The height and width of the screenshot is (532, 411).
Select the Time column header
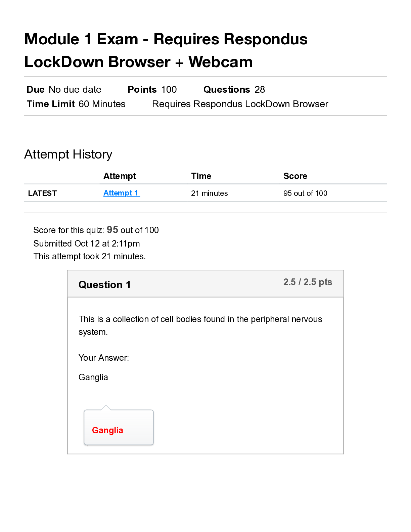tap(201, 176)
